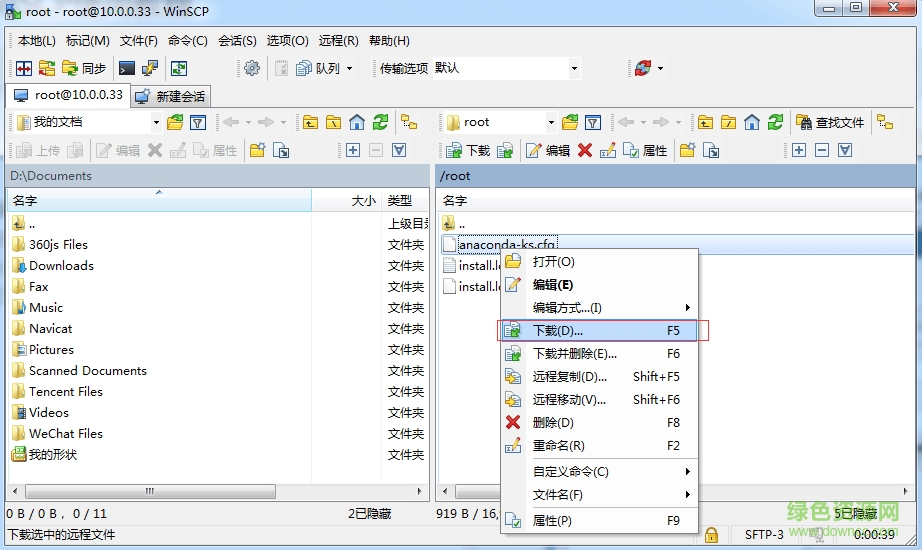The width and height of the screenshot is (922, 550).
Task: Open the 传输选项 transfer settings dropdown
Action: [x=574, y=68]
